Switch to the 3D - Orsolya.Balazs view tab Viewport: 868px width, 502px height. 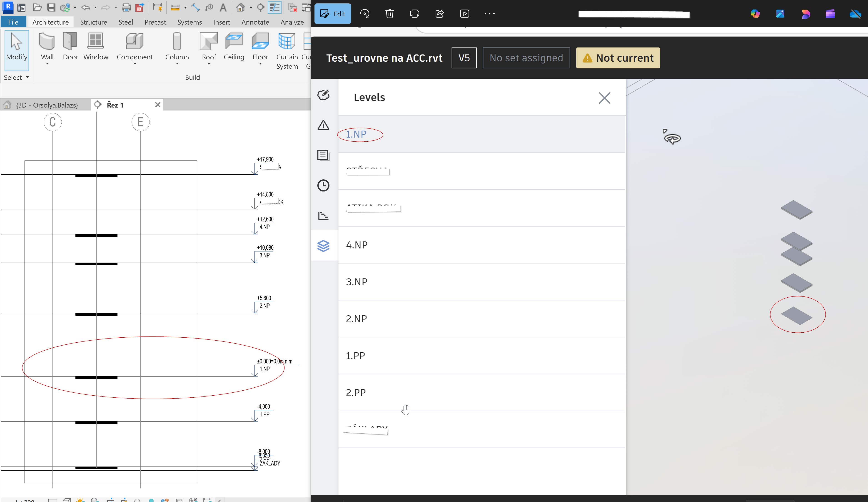pos(47,105)
